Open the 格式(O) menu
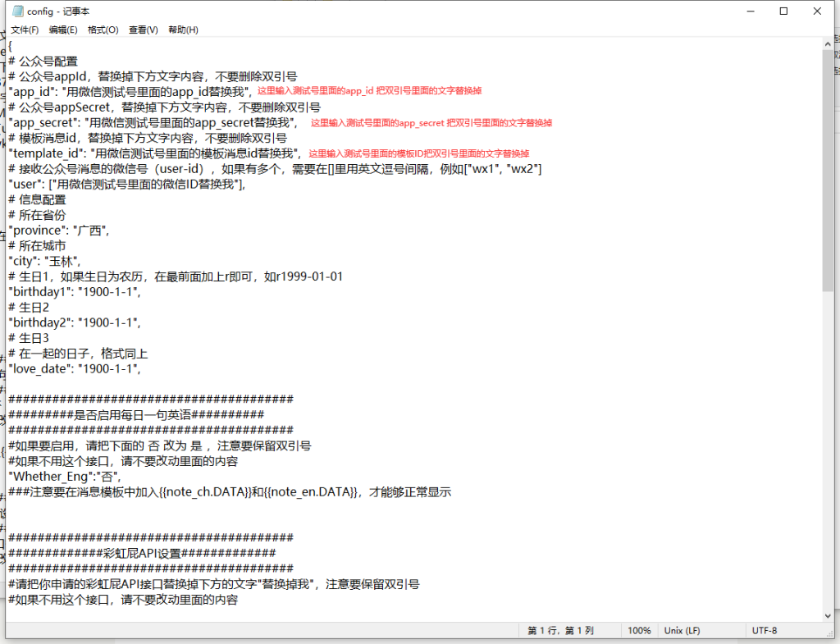 (103, 30)
